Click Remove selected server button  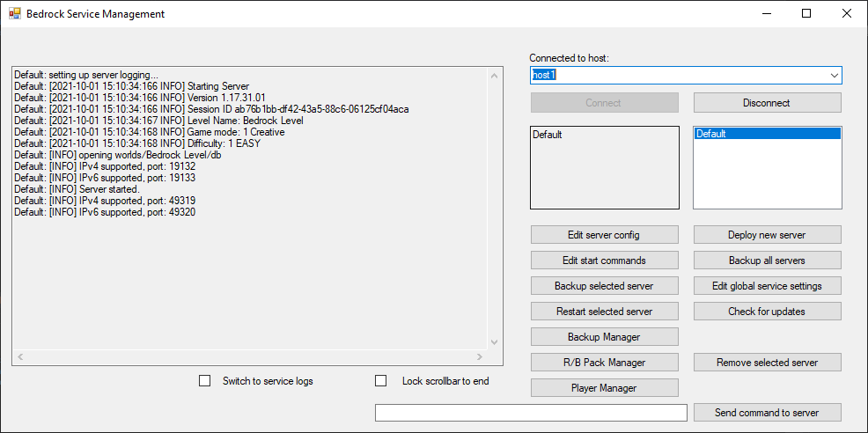[768, 363]
